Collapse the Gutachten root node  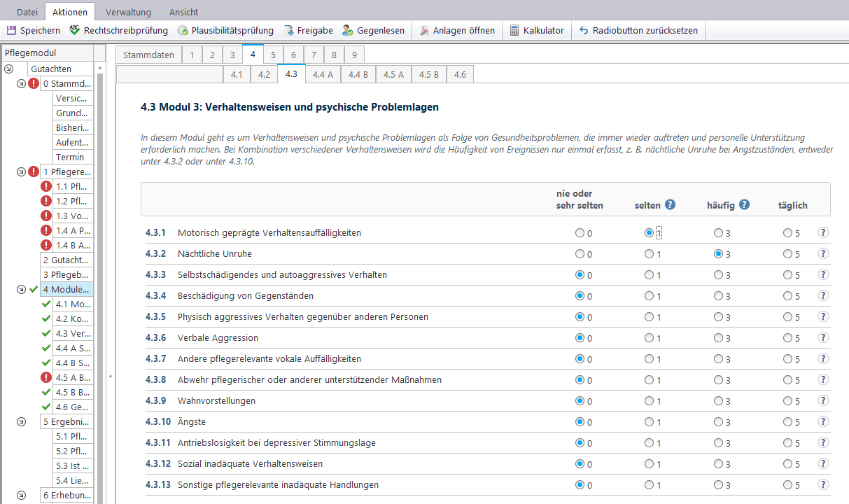[8, 69]
